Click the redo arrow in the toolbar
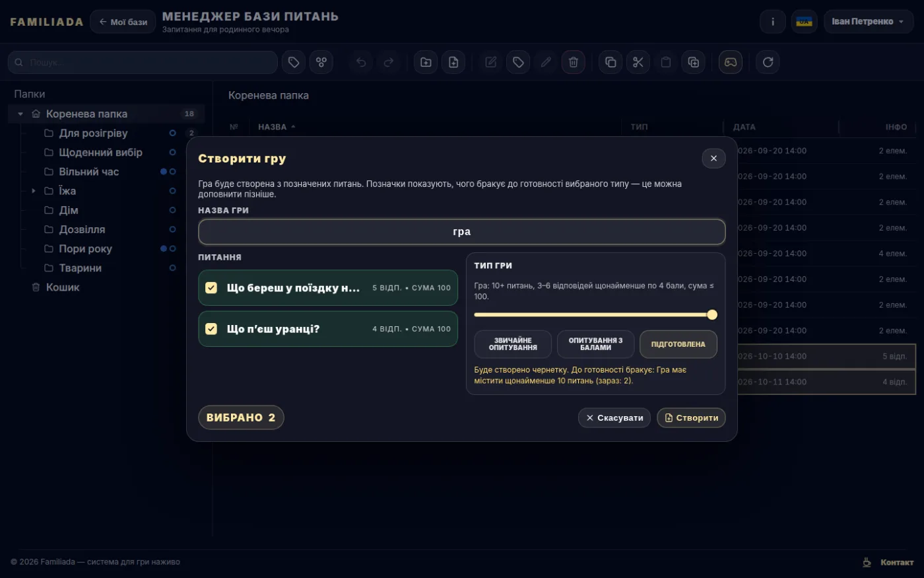924x578 pixels. point(389,62)
